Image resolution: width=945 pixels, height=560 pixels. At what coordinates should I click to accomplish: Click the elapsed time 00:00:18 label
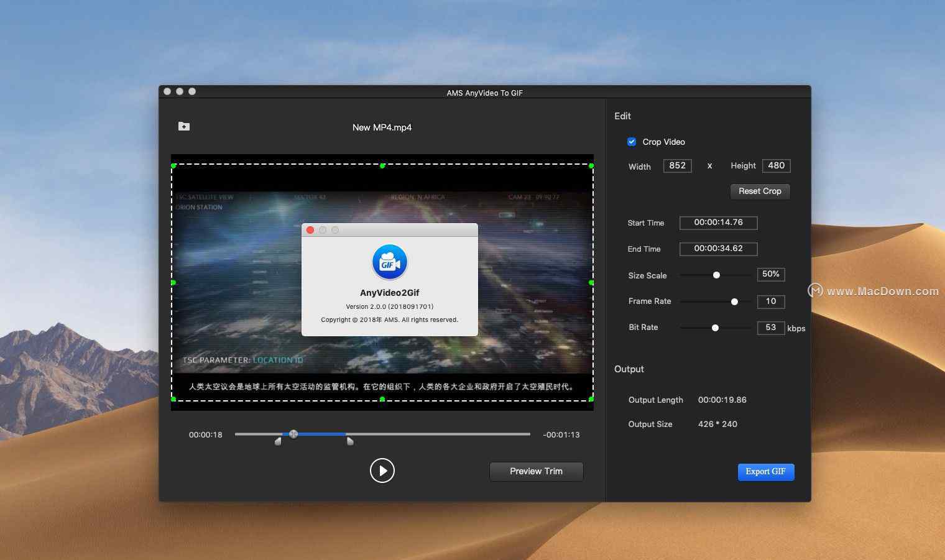(x=206, y=435)
